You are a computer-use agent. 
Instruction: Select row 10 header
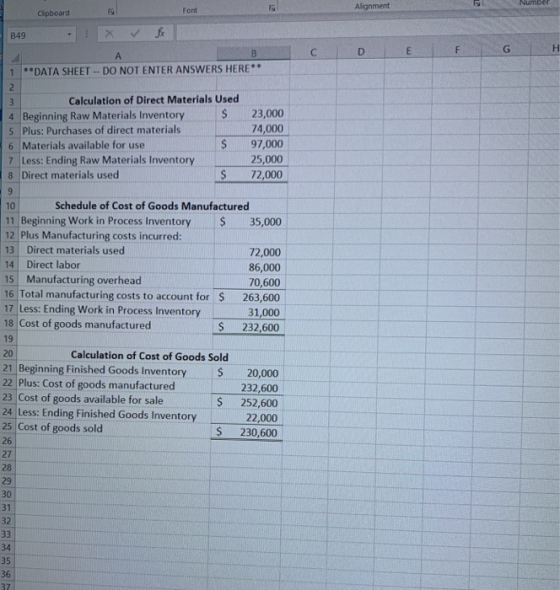11,206
